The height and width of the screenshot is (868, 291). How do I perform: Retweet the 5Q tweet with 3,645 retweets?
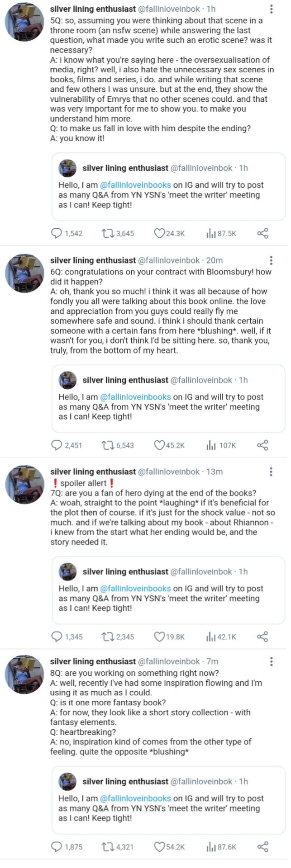(x=108, y=233)
